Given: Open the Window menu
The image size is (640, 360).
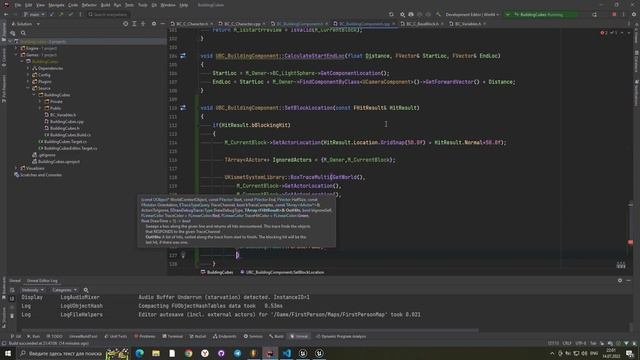Looking at the screenshot, I should click(x=168, y=5).
